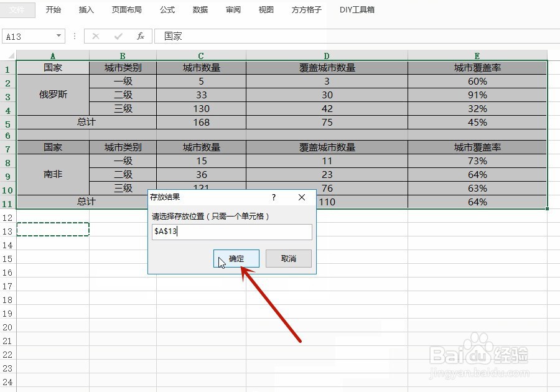Switch to the 插入 tab
The height and width of the screenshot is (392, 560).
click(x=86, y=9)
